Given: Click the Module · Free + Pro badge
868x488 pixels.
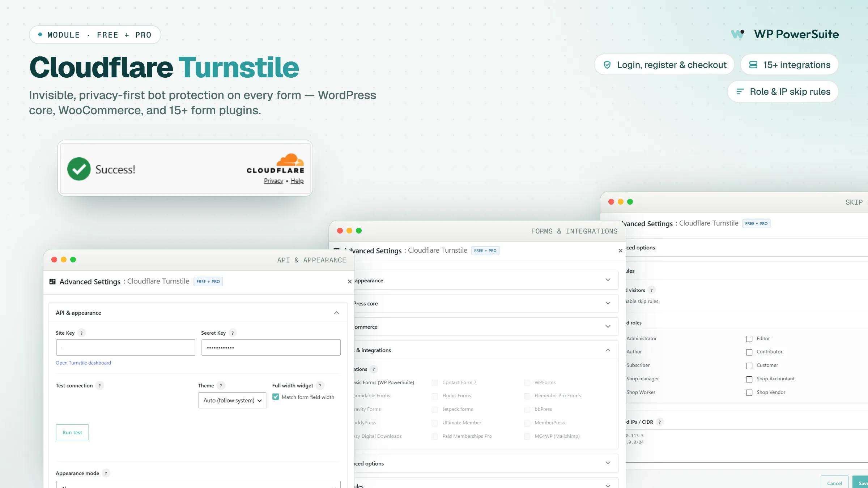Looking at the screenshot, I should click(95, 35).
